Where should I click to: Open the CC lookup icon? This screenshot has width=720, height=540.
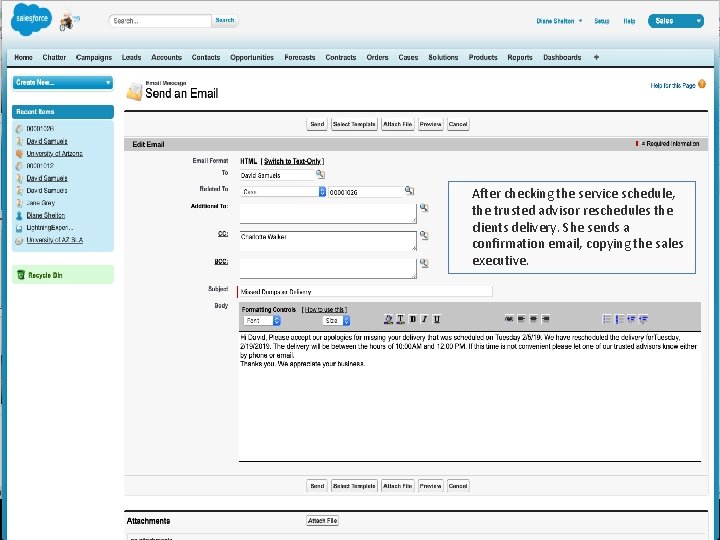coord(424,235)
